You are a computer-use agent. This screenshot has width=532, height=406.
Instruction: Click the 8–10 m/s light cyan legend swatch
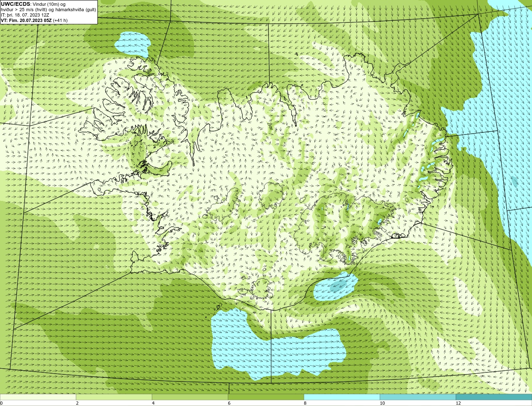pos(342,397)
